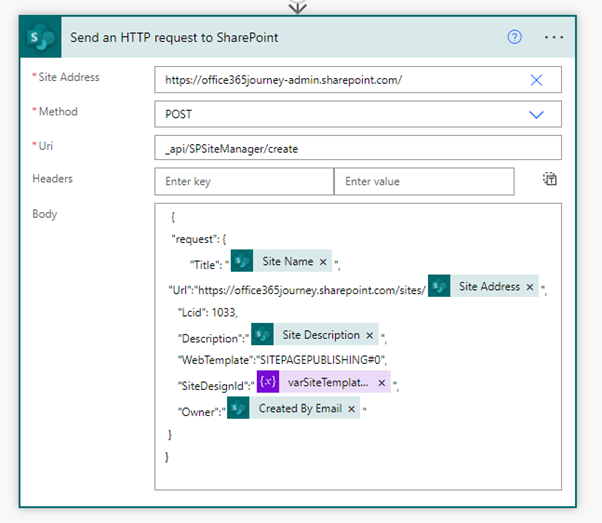602x523 pixels.
Task: Remove the Created By Email token
Action: 351,409
